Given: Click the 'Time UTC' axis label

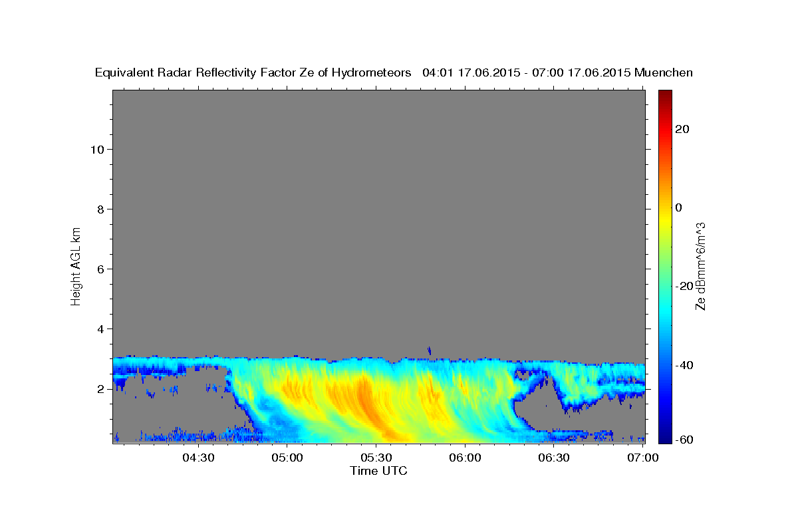Looking at the screenshot, I should point(378,471).
